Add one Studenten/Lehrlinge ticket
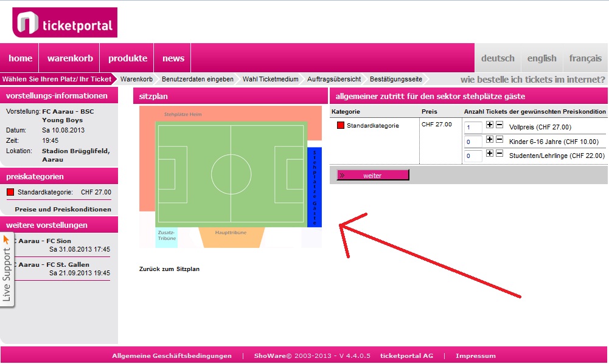The height and width of the screenshot is (364, 609). (x=489, y=153)
